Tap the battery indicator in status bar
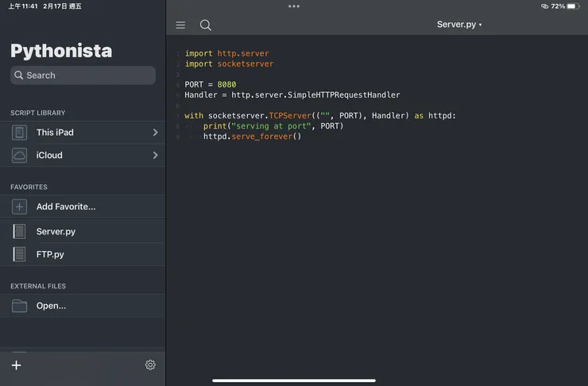The height and width of the screenshot is (386, 588). coord(573,6)
